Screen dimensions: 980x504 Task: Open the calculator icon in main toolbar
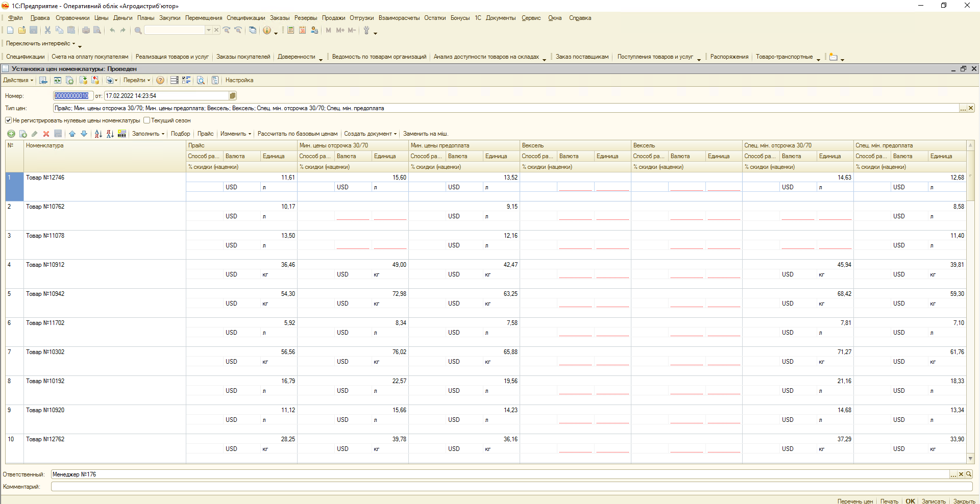click(x=290, y=31)
